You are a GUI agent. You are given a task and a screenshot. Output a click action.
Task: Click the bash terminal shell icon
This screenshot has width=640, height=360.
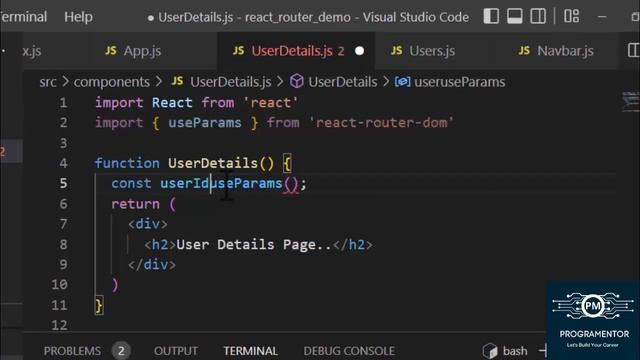490,351
